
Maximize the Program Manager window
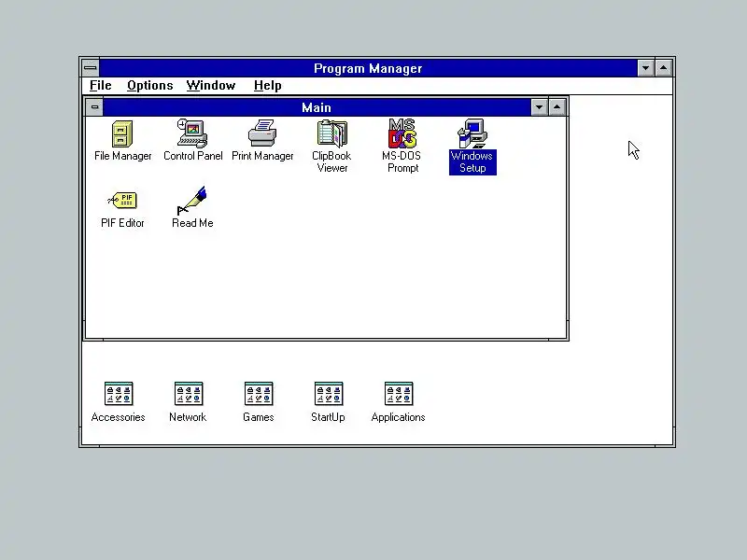pyautogui.click(x=664, y=68)
